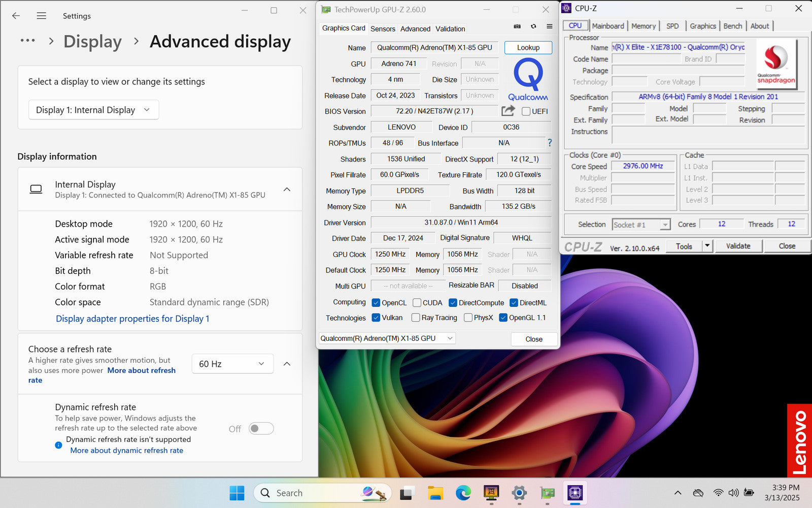Click the GPU-Z screenshot camera icon
Image resolution: width=812 pixels, height=508 pixels.
[x=517, y=26]
